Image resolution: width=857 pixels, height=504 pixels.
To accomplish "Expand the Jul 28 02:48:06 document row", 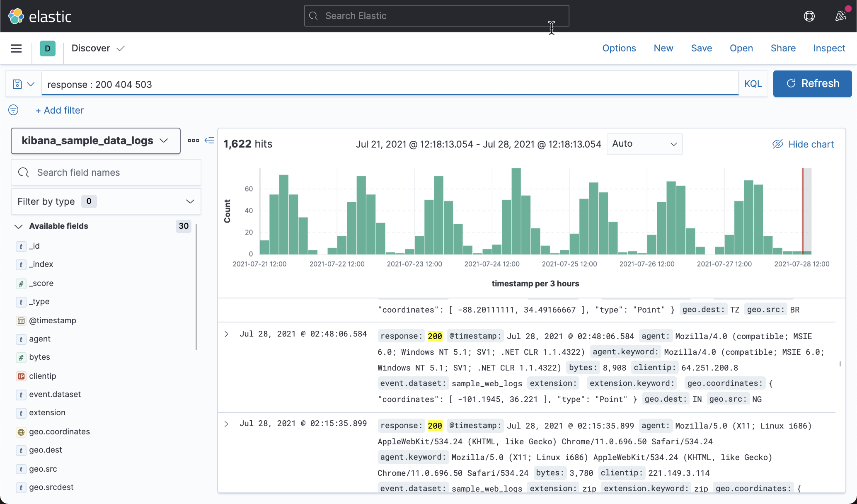I will [226, 334].
